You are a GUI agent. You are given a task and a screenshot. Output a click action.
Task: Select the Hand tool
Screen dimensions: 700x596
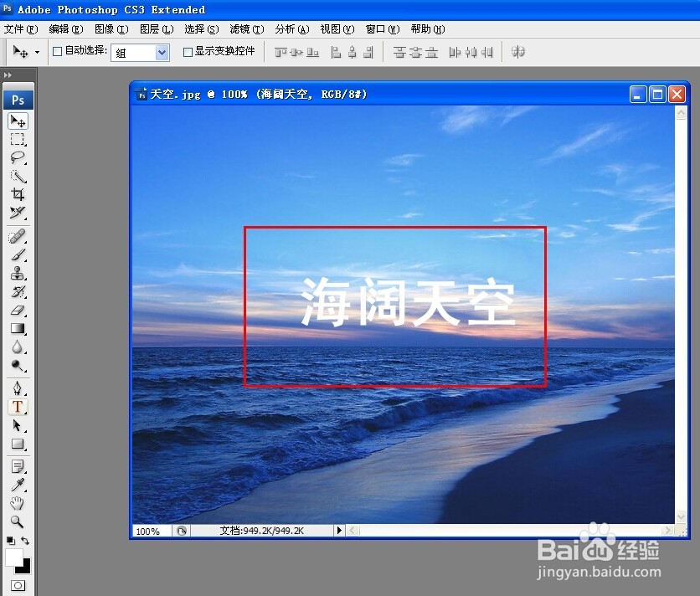coord(18,503)
